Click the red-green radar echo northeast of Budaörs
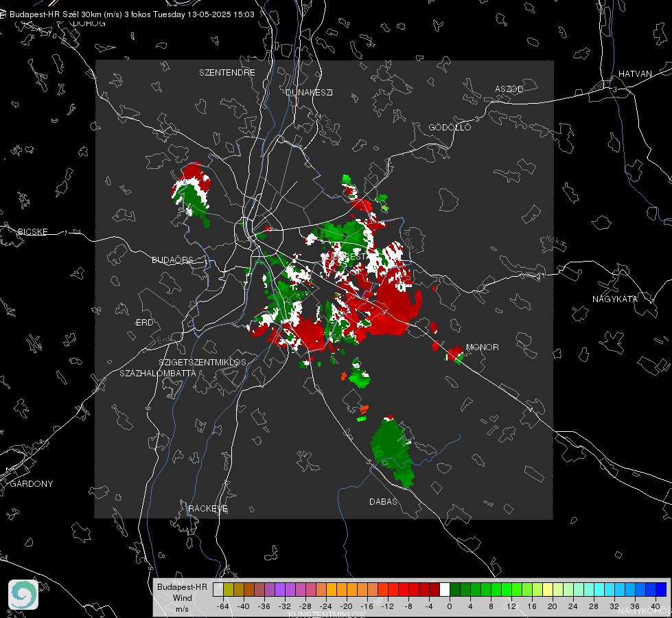672x618 pixels. [x=192, y=193]
